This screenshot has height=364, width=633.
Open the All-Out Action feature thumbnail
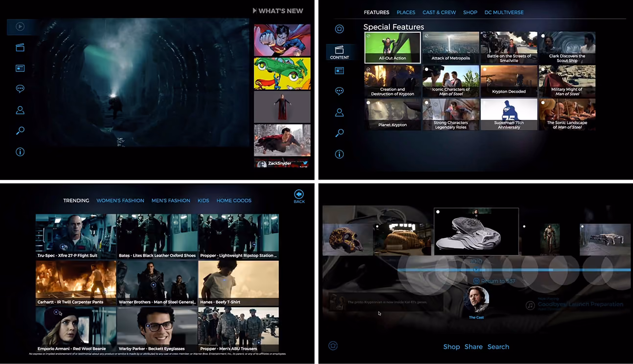pyautogui.click(x=392, y=47)
